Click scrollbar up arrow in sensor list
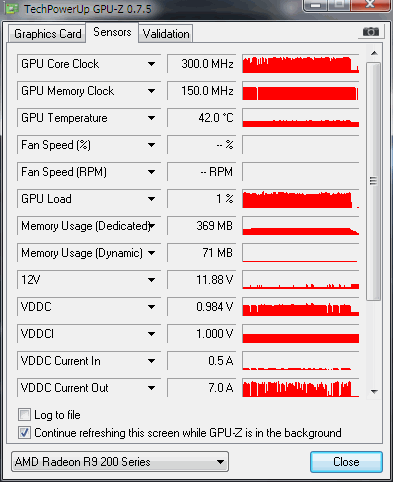 374,53
